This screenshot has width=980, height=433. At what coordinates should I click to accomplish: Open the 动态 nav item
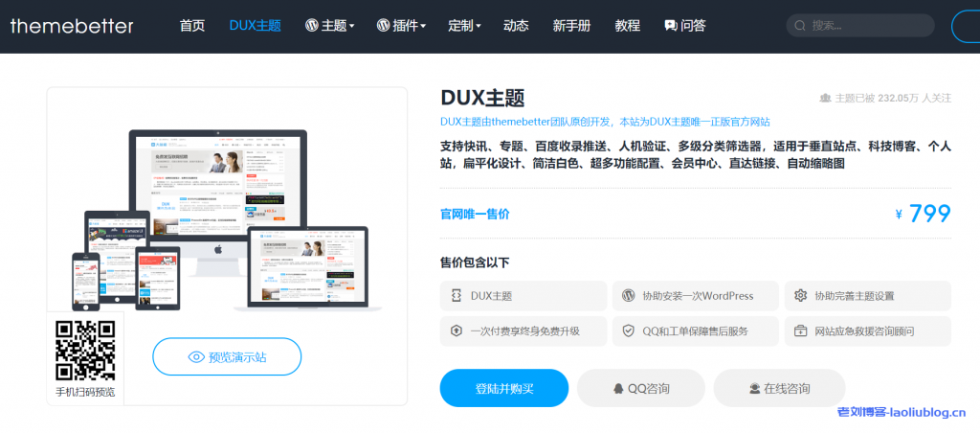click(516, 26)
